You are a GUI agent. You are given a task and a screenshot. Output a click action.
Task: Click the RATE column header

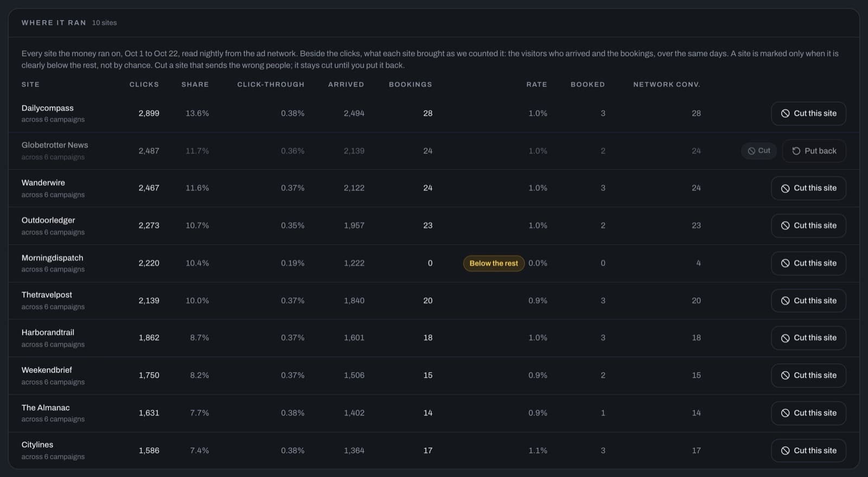537,85
